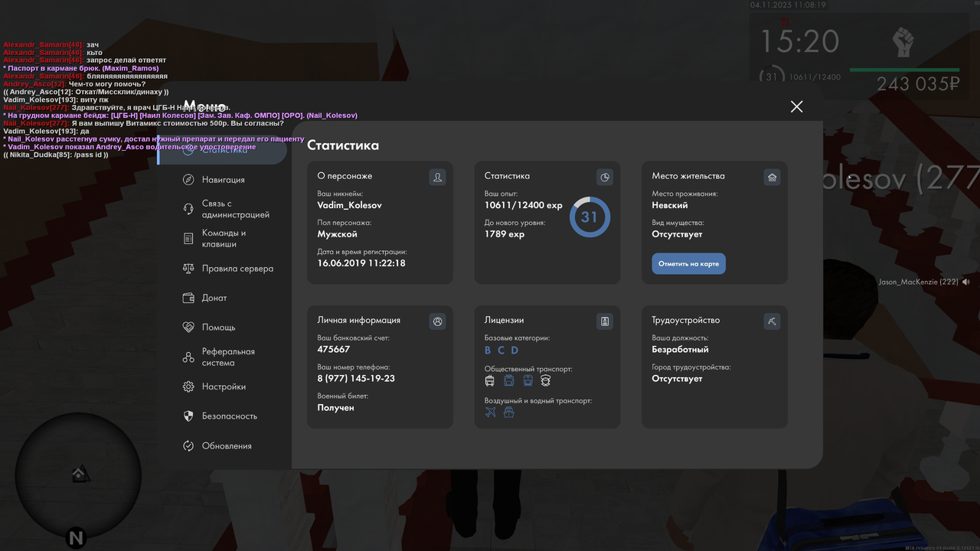Image resolution: width=980 pixels, height=551 pixels.
Task: Open the shield icon for Безопасность
Action: pos(188,416)
